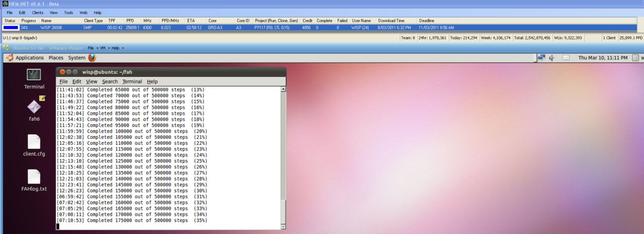Close the terminal window with red button
This screenshot has width=644, height=234.
(62, 72)
